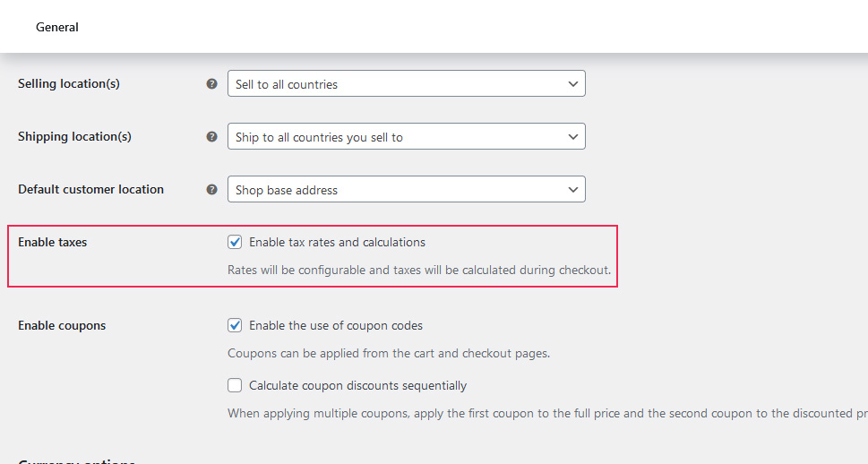Enable the Calculate coupon discounts sequentially checkbox
Viewport: 868px width, 464px height.
235,385
